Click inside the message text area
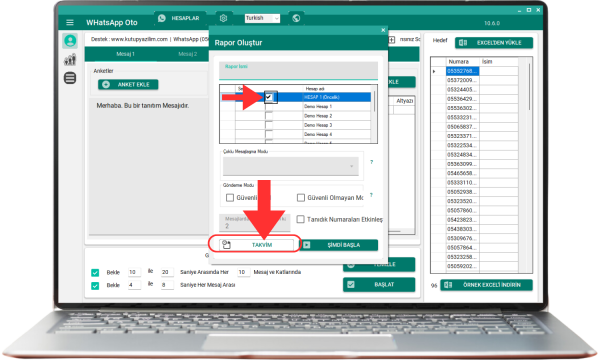600x360 pixels. coord(148,166)
